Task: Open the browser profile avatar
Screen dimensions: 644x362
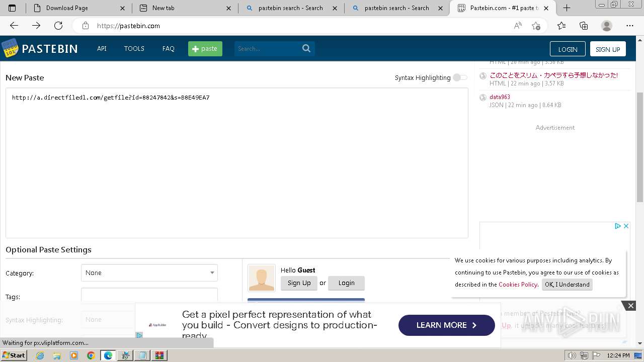Action: click(607, 26)
